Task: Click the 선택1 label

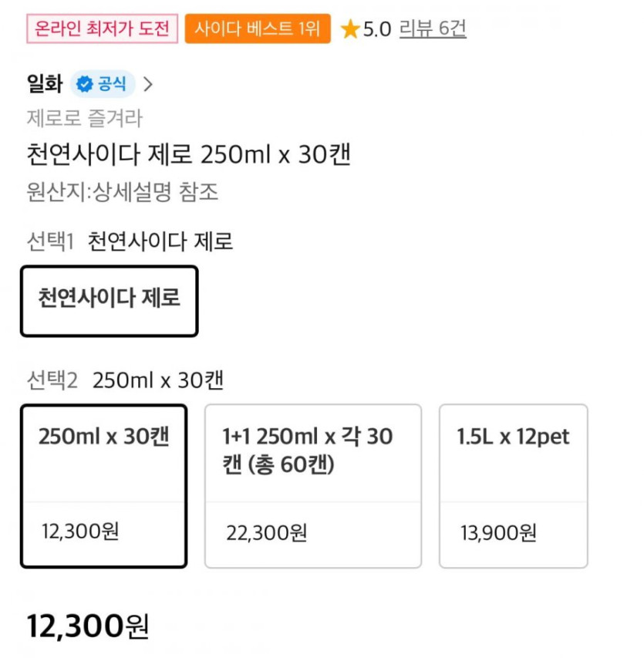Action: (50, 242)
